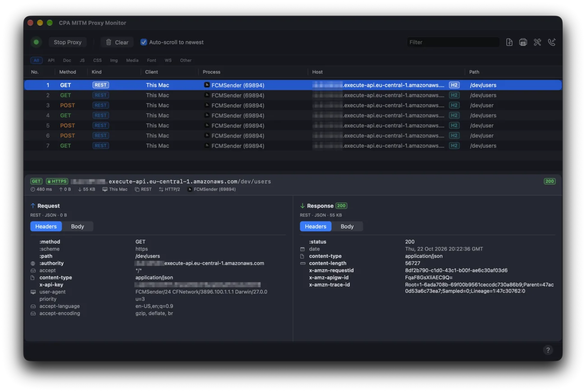Viewport: 586px width, 392px height.
Task: Select the Response Headers tab
Action: (x=316, y=227)
